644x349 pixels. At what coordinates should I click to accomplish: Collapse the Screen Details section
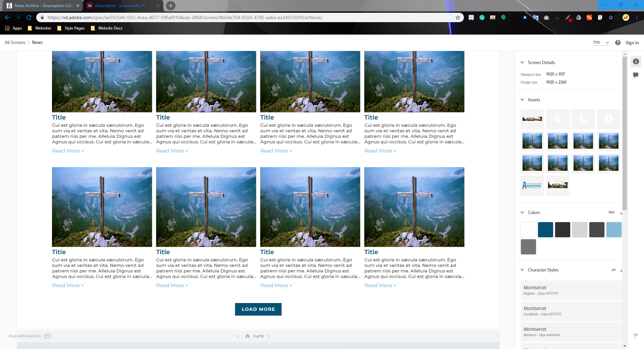(522, 62)
